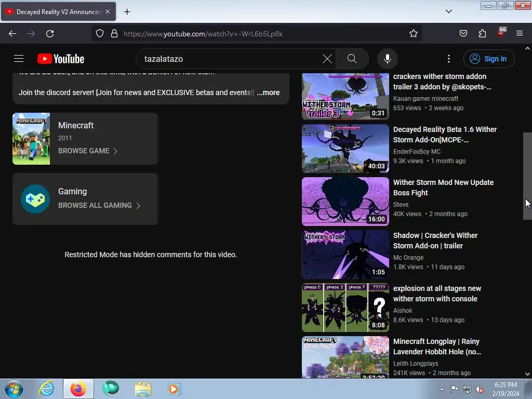
Task: Visit Kauan gamer minecraft channel
Action: point(425,99)
